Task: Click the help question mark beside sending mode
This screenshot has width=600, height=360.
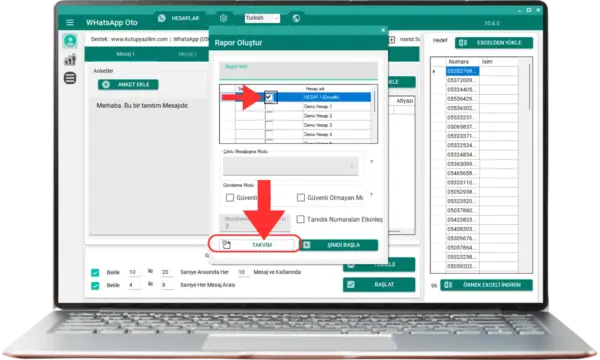Action: pyautogui.click(x=371, y=195)
